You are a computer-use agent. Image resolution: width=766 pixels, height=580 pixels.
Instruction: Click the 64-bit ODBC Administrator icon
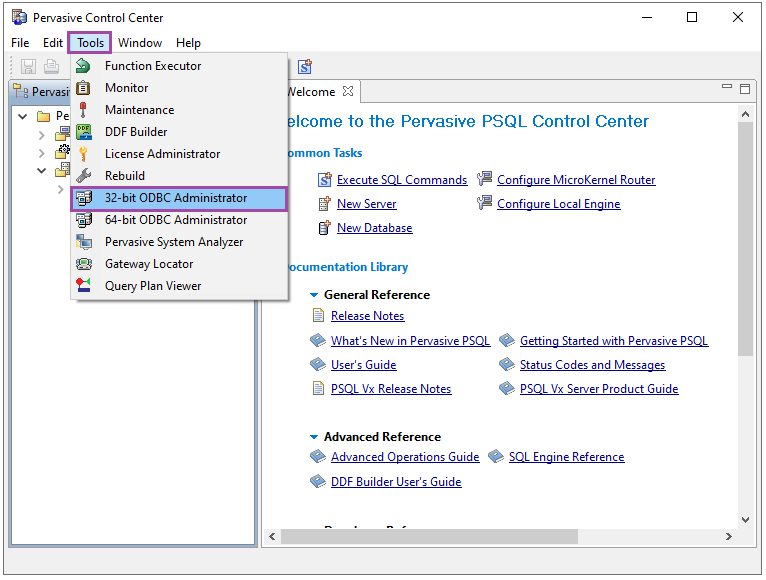click(x=84, y=220)
